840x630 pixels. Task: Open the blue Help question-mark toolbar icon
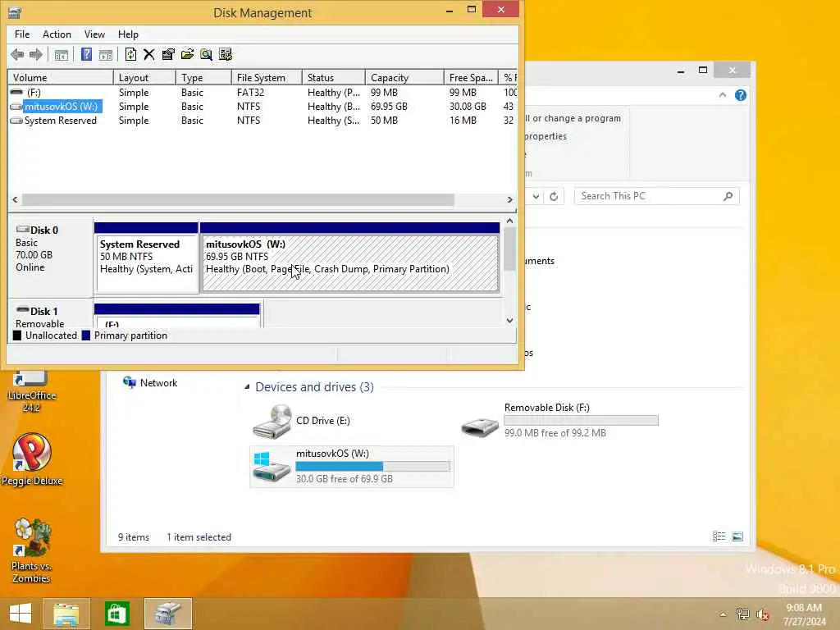pyautogui.click(x=86, y=54)
